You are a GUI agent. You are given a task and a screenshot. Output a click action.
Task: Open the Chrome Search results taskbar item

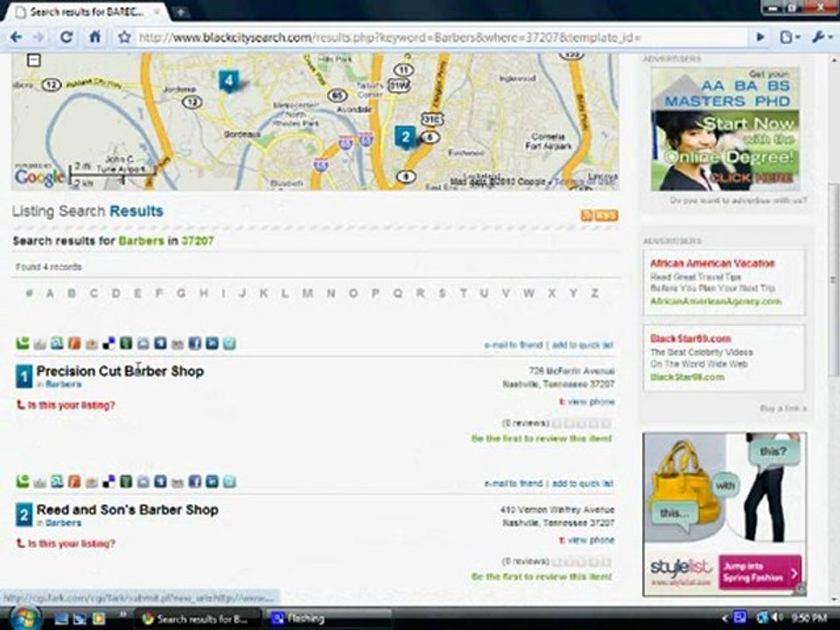[x=197, y=619]
